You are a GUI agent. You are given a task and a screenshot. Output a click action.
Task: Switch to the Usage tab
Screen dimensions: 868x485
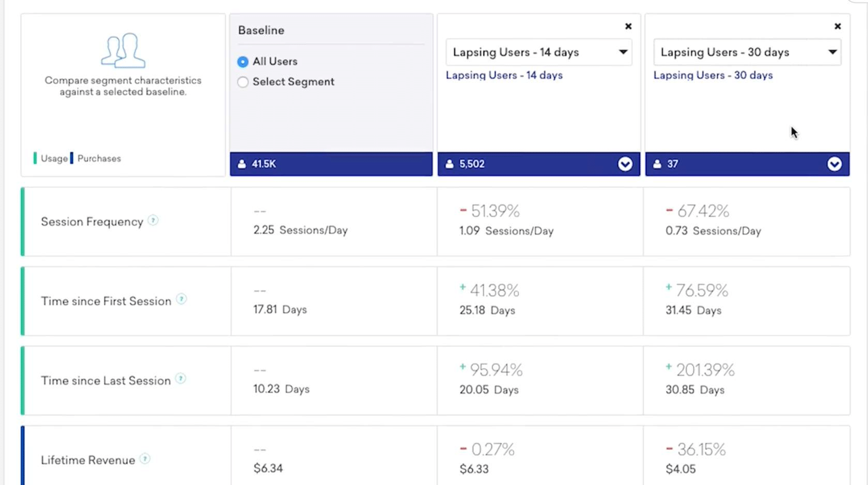point(54,158)
